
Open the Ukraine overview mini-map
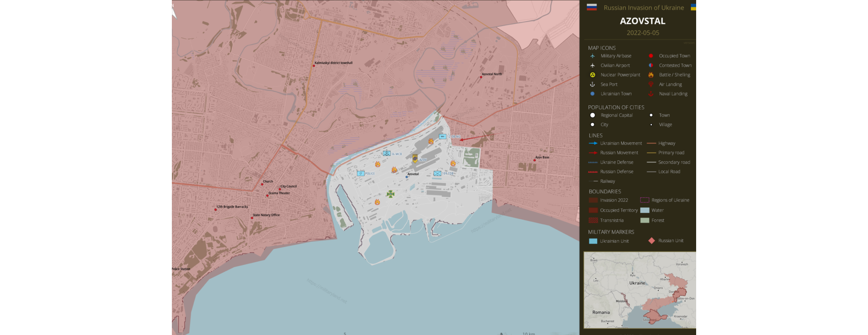tap(640, 290)
